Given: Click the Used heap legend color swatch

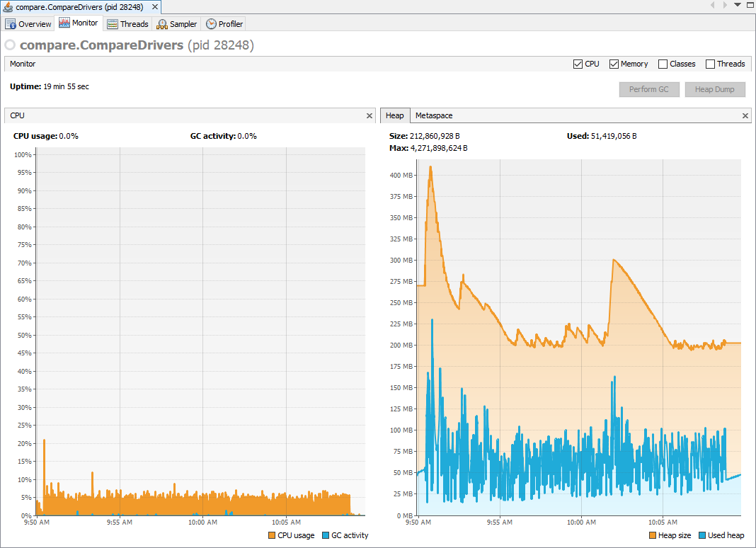Looking at the screenshot, I should tap(702, 535).
